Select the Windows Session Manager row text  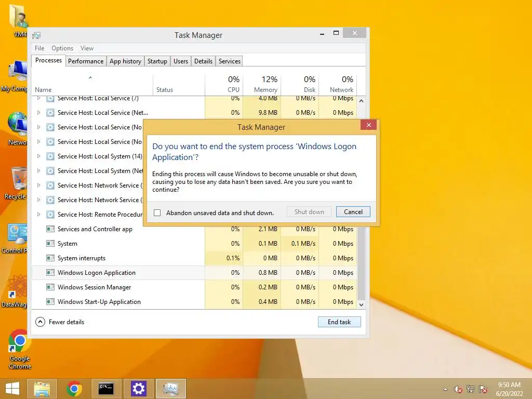point(95,287)
